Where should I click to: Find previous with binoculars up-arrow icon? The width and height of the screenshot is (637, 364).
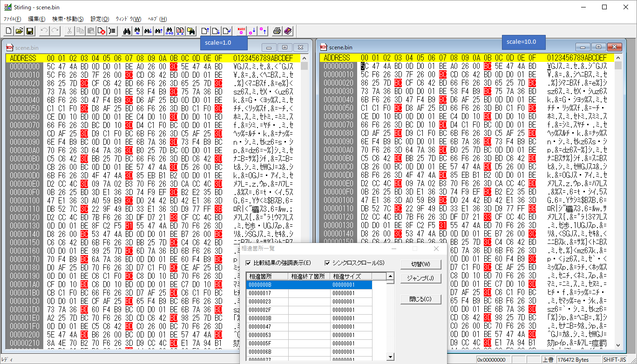point(158,31)
